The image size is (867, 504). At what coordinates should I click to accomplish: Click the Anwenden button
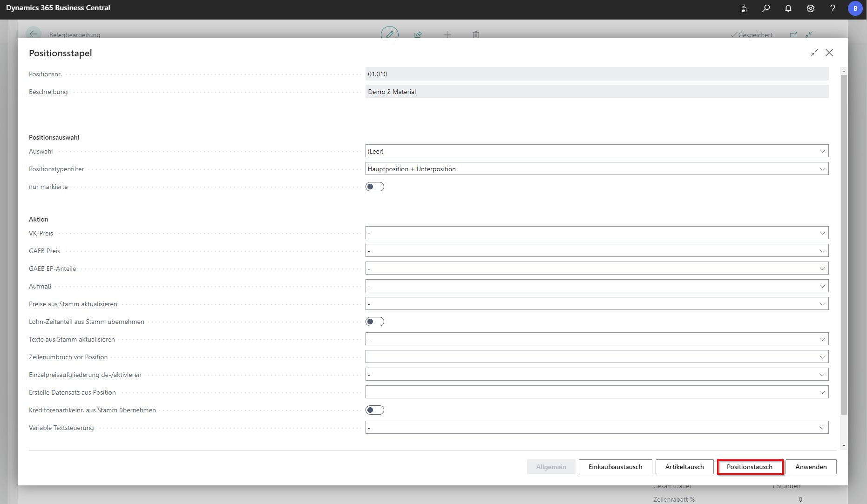pos(811,467)
